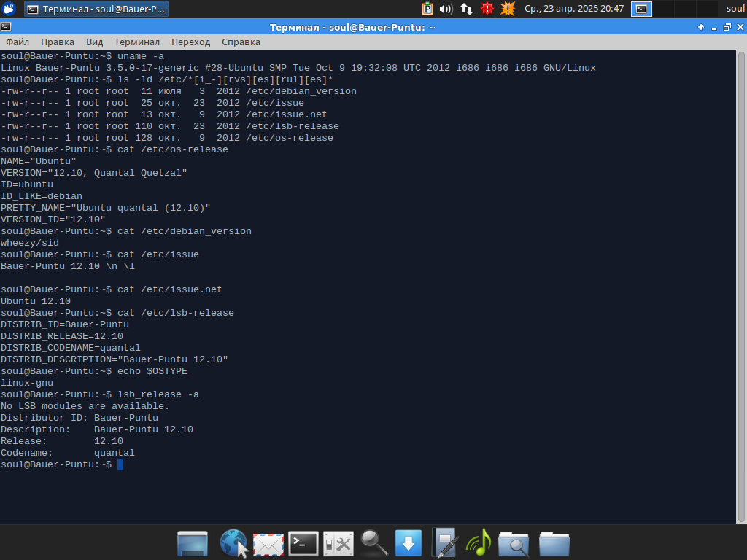
Task: Click the VERSION_ID="12.10" line
Action: click(53, 219)
